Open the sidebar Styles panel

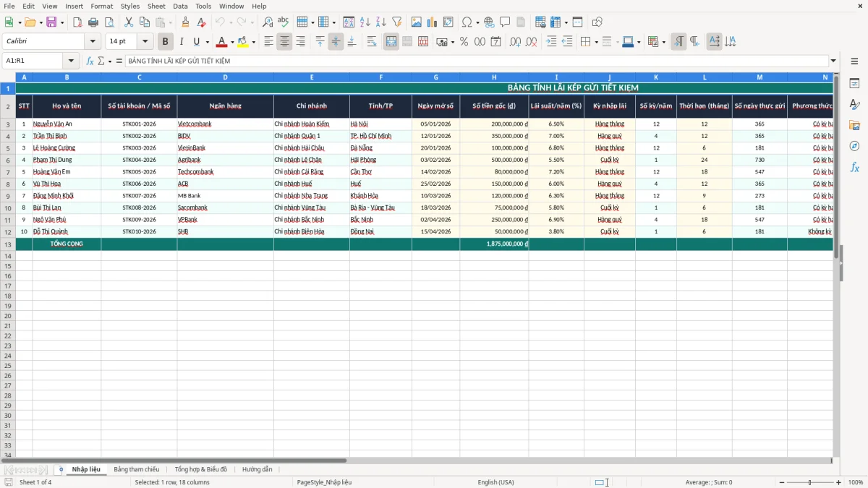coord(854,105)
